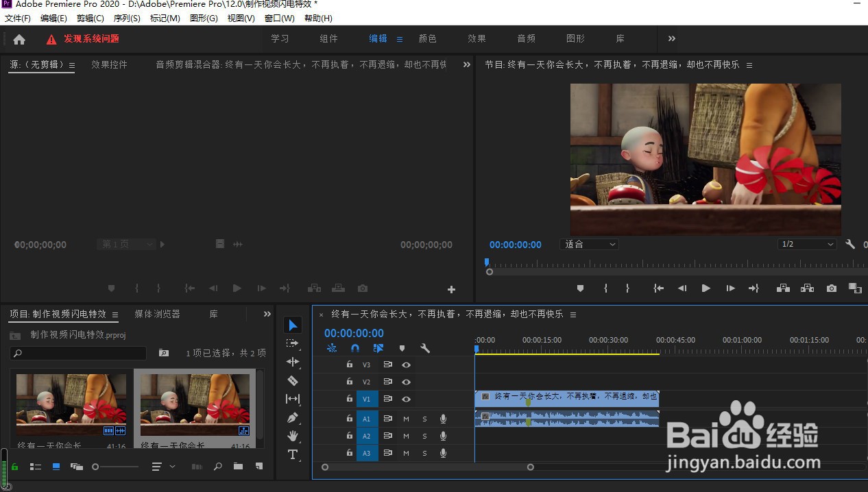Solo track A2
868x492 pixels.
point(424,436)
